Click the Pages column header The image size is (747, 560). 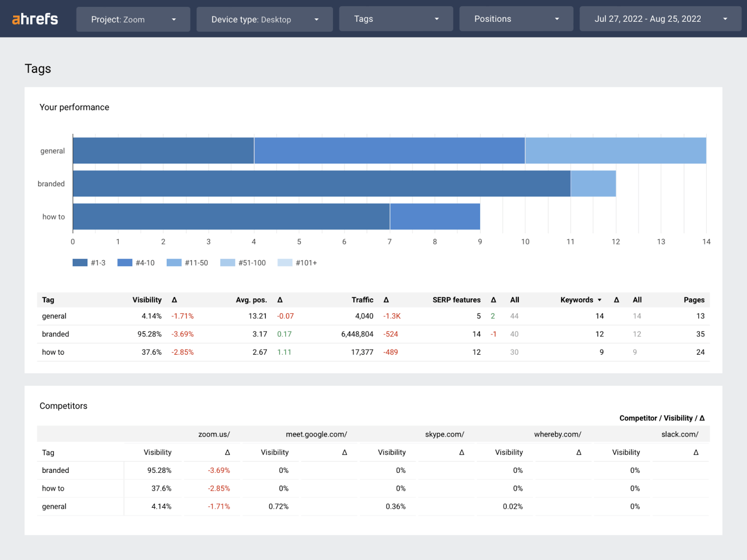[x=694, y=300]
